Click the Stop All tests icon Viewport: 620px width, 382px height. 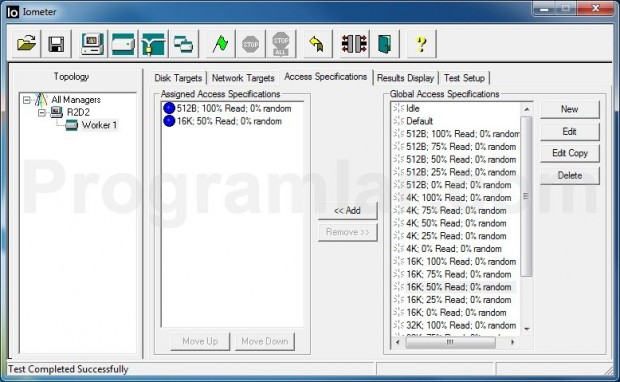pyautogui.click(x=280, y=43)
